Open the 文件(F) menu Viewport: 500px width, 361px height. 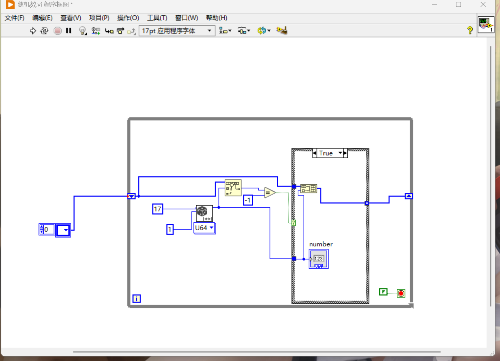(x=14, y=18)
